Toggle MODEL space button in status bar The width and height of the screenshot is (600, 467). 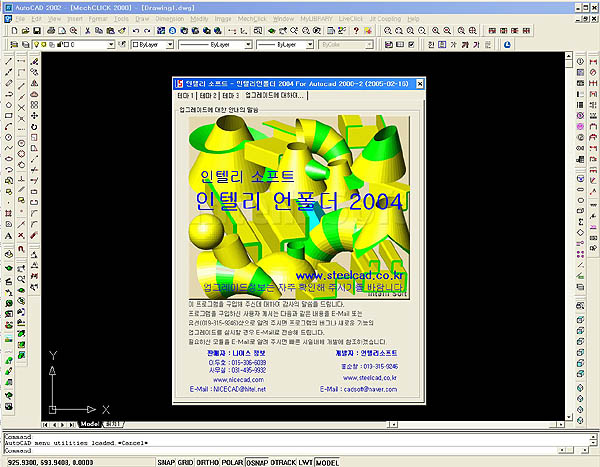327,462
